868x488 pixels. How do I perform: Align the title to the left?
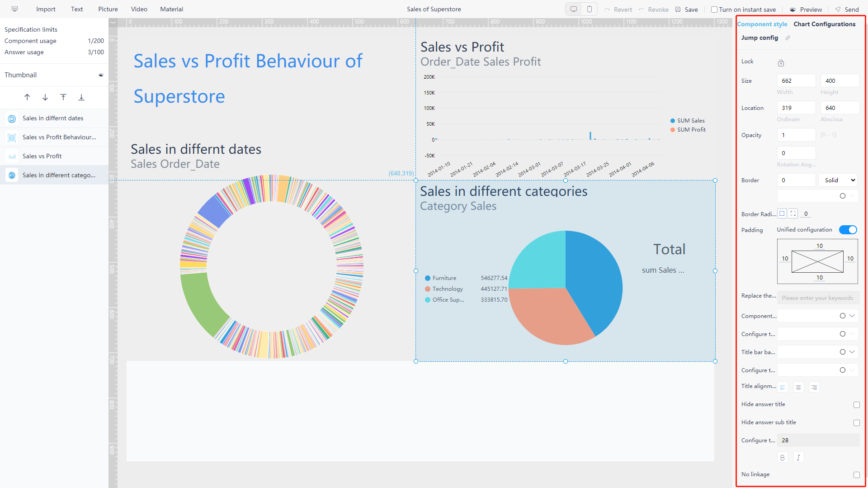tap(783, 387)
